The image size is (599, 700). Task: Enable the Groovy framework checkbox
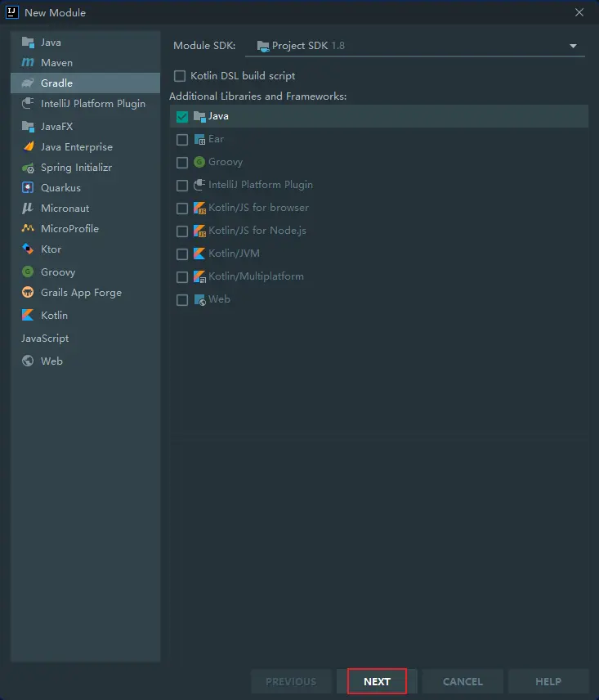click(182, 163)
